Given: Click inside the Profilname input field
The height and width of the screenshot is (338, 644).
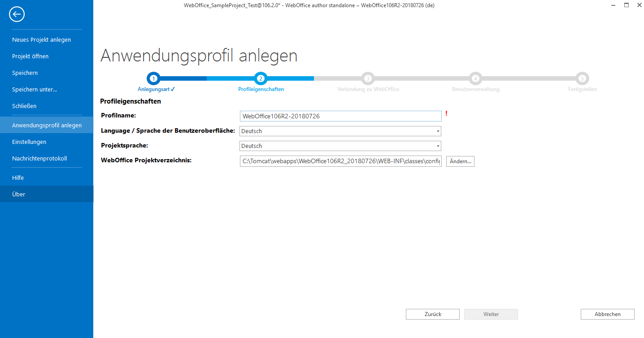Looking at the screenshot, I should pyautogui.click(x=340, y=116).
